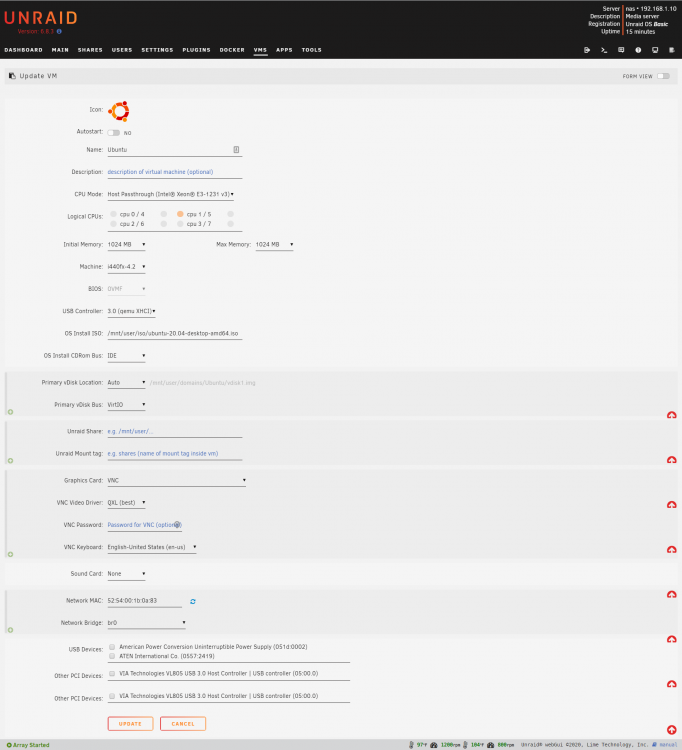Open the Initial Memory dropdown
This screenshot has width=682, height=750.
pyautogui.click(x=126, y=244)
